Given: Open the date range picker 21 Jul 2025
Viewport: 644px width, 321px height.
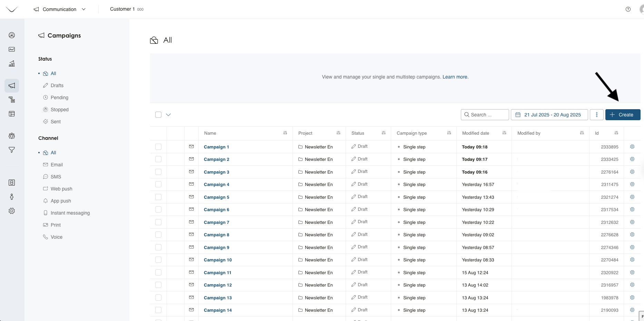Looking at the screenshot, I should coord(549,115).
